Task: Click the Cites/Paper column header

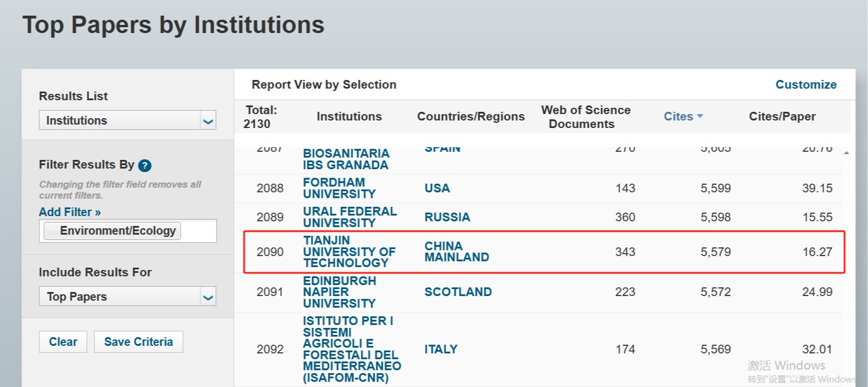Action: point(782,116)
